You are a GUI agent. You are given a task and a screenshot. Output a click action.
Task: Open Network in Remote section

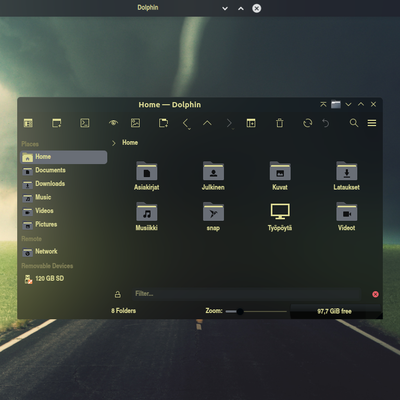pos(64,252)
